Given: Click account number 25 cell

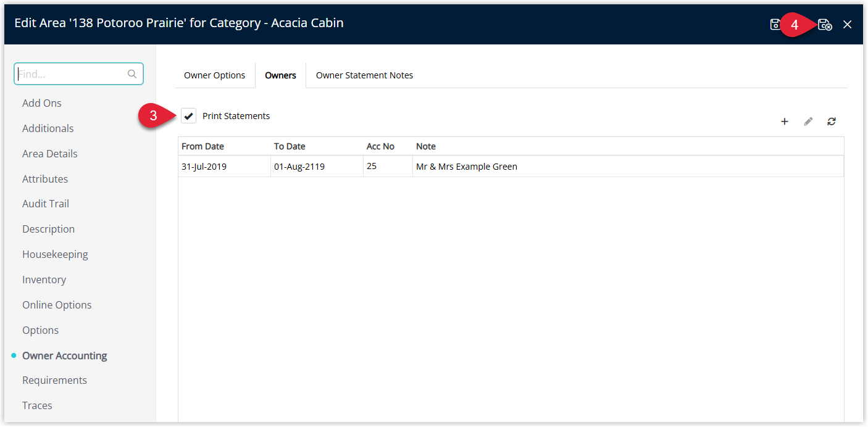Looking at the screenshot, I should click(388, 167).
